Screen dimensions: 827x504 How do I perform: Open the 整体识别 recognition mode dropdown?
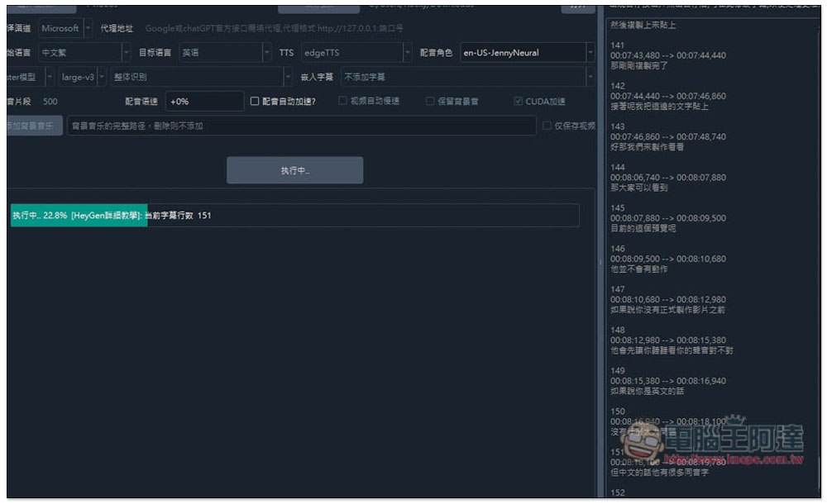click(201, 77)
